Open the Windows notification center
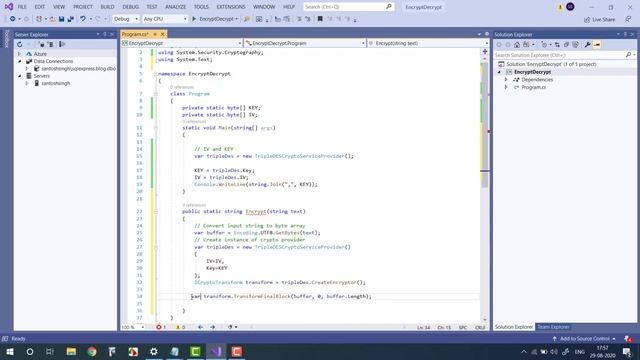Viewport: 640px width, 360px height. (627, 351)
